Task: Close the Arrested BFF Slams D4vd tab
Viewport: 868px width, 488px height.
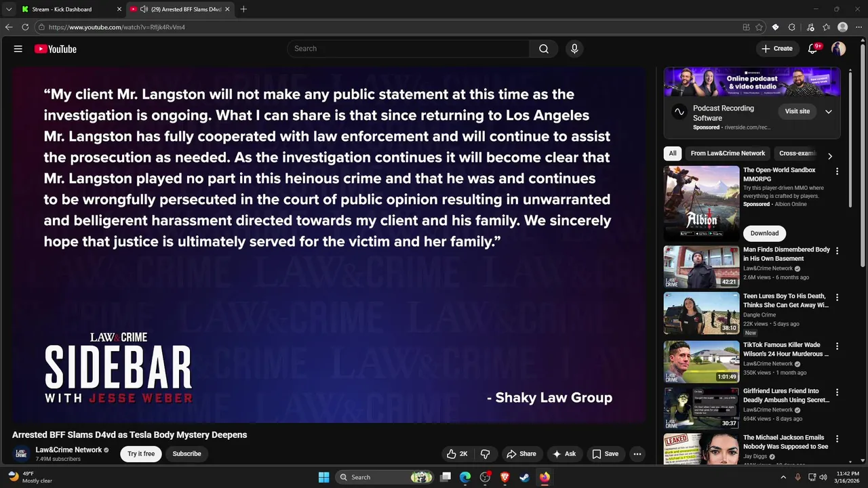Action: pyautogui.click(x=227, y=9)
